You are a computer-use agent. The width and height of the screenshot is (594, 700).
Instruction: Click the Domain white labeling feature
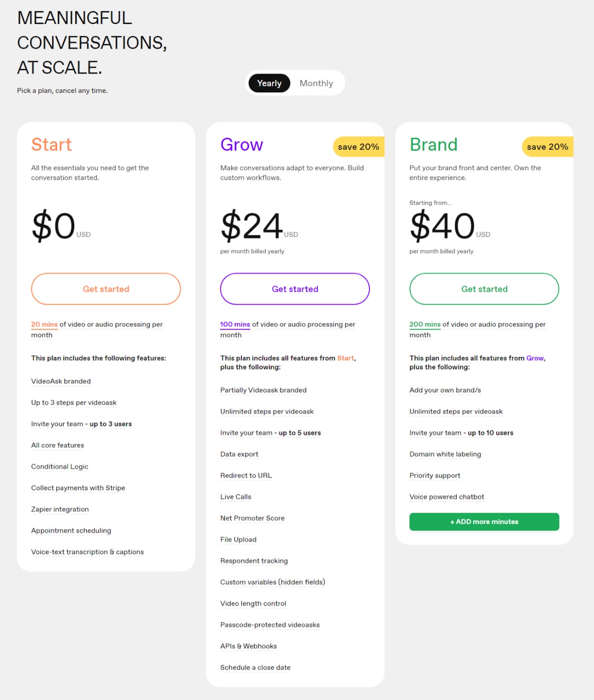pos(445,454)
